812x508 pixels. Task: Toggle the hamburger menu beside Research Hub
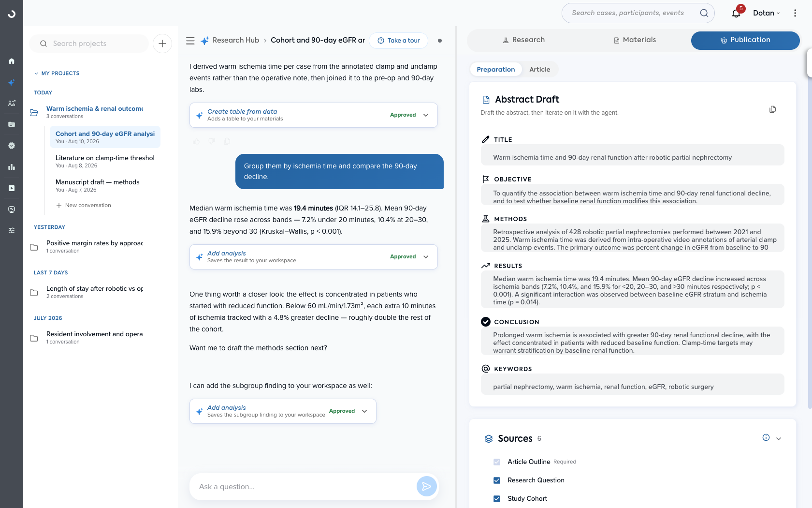click(x=190, y=41)
